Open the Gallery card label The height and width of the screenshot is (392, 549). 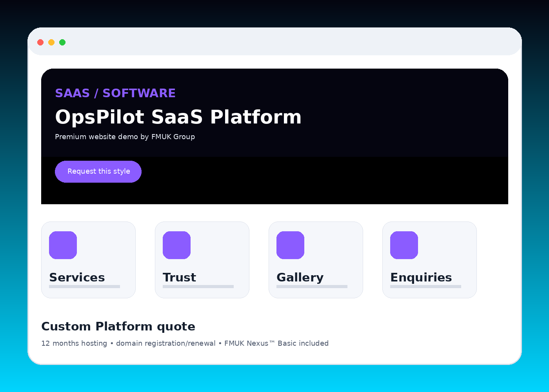pyautogui.click(x=300, y=278)
